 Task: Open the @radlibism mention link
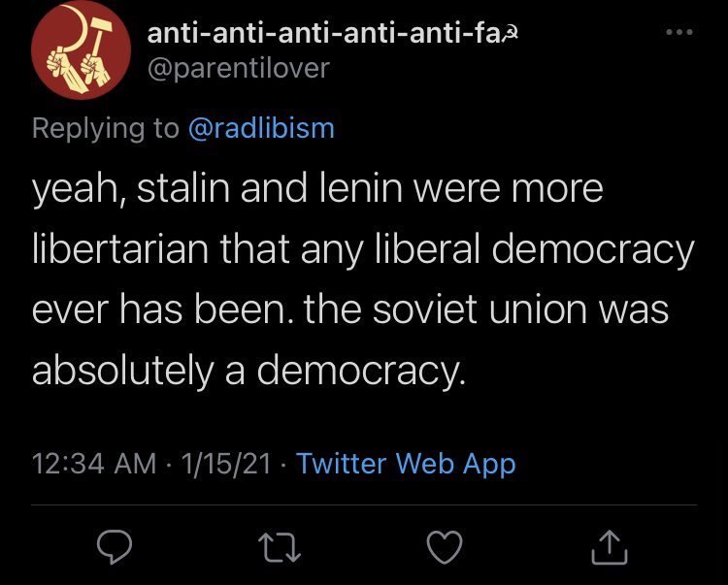pos(261,128)
